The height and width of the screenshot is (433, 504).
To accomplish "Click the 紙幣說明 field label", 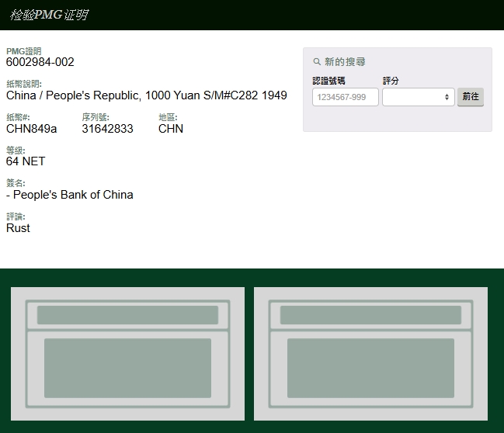I will click(23, 84).
